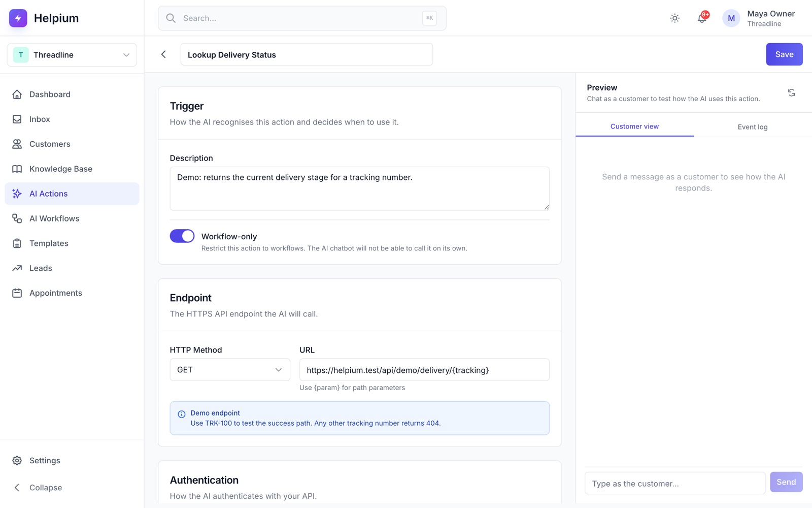Screen dimensions: 812x508
Task: Click the Trigger section heading
Action: [187, 106]
